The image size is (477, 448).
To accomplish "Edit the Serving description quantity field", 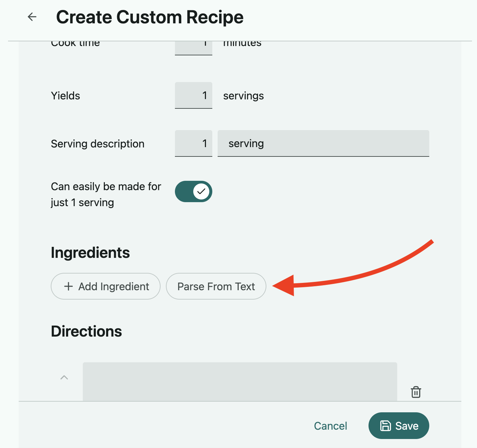I will tap(194, 143).
